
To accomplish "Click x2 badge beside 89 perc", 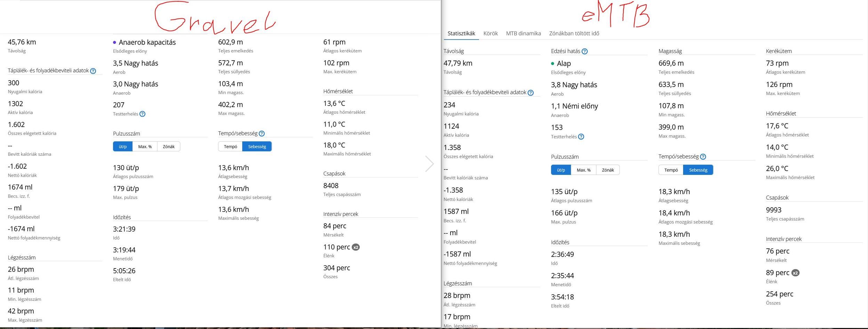I will (x=795, y=273).
